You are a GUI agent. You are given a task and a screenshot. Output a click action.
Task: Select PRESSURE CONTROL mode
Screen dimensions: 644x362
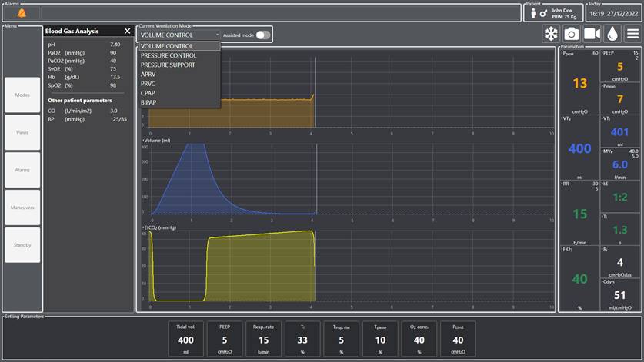tap(179, 55)
